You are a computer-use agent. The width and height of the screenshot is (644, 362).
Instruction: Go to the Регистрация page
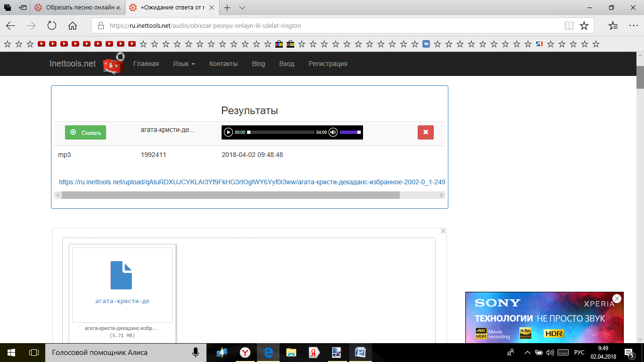[328, 64]
